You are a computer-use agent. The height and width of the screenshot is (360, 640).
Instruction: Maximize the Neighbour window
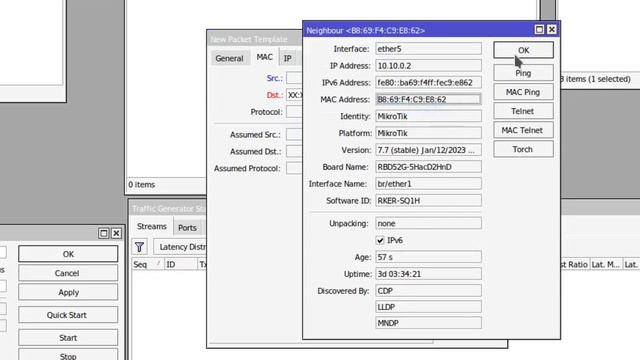[x=539, y=29]
